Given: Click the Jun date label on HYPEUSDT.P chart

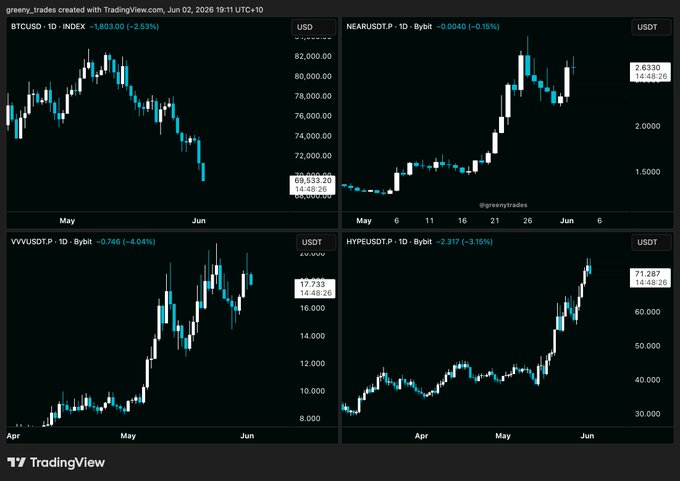Looking at the screenshot, I should point(587,436).
